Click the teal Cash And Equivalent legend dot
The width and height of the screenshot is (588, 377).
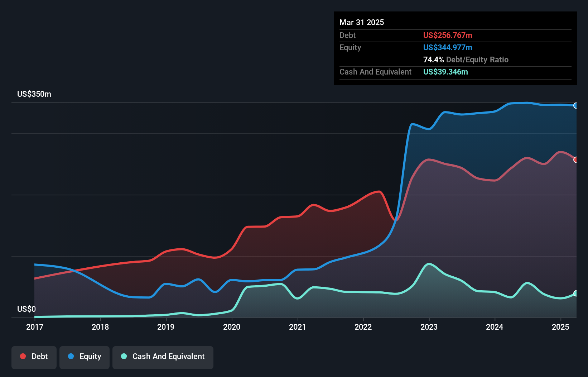(x=124, y=356)
